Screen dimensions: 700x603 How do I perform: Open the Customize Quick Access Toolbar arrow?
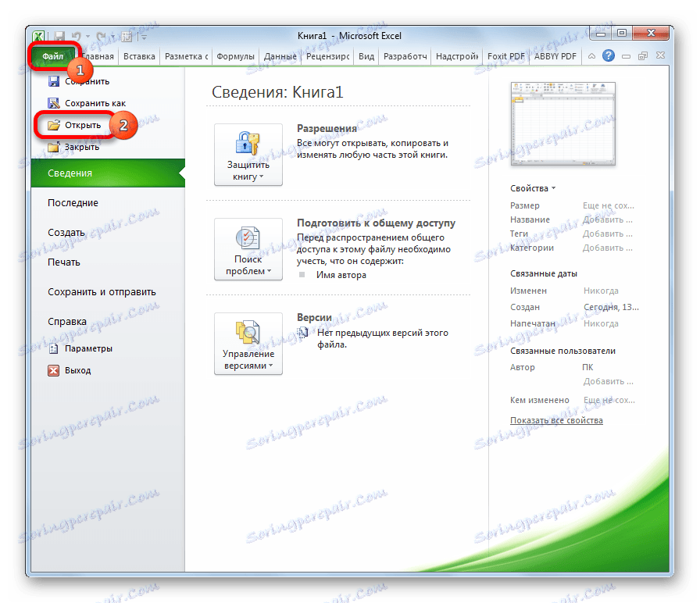(143, 37)
